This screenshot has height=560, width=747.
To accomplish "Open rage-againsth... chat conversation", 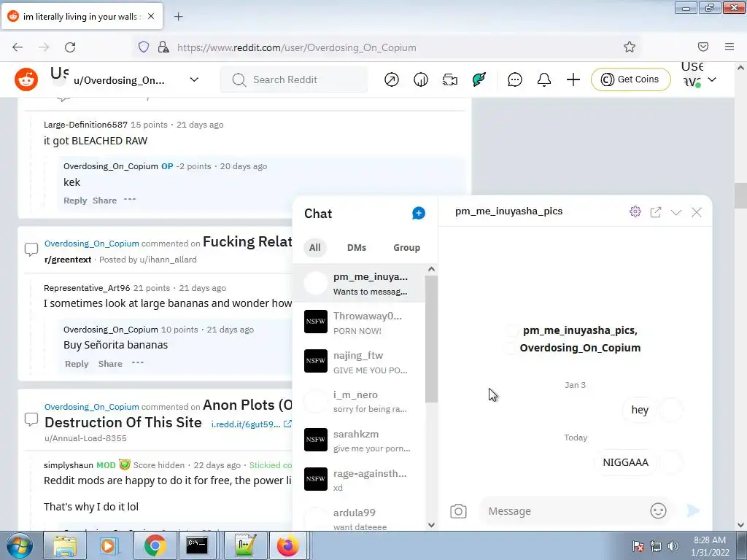I will point(359,480).
